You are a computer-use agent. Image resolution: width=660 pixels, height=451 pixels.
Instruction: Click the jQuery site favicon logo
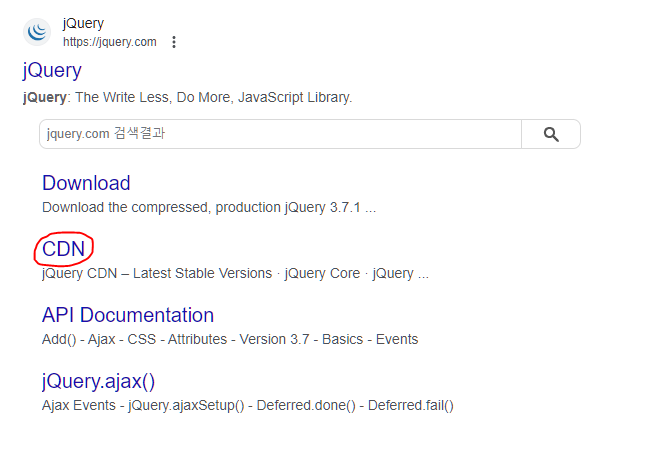[37, 32]
